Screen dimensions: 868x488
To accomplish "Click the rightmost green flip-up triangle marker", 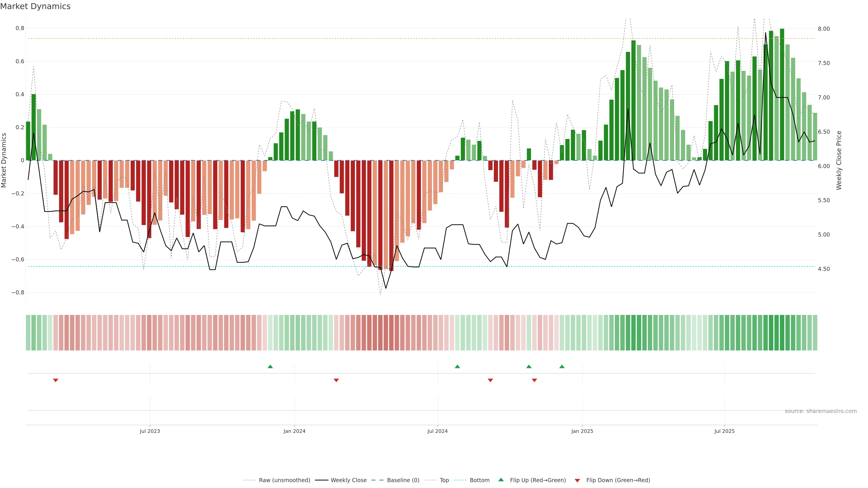I will (562, 366).
